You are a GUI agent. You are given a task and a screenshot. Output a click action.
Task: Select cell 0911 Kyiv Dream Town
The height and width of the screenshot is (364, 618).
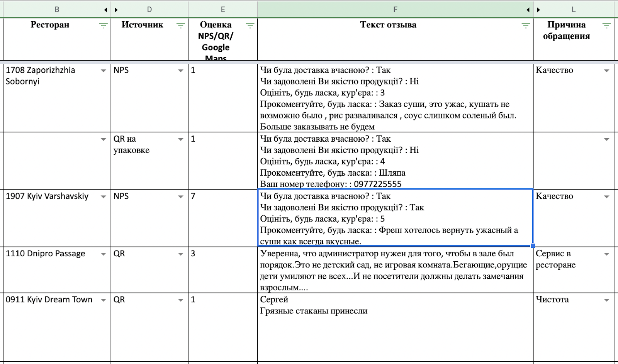tap(57, 327)
